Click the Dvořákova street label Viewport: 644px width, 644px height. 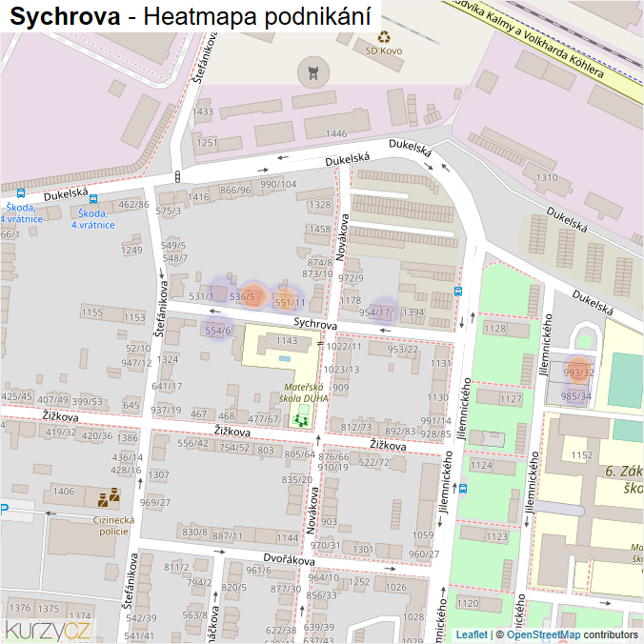click(x=290, y=559)
